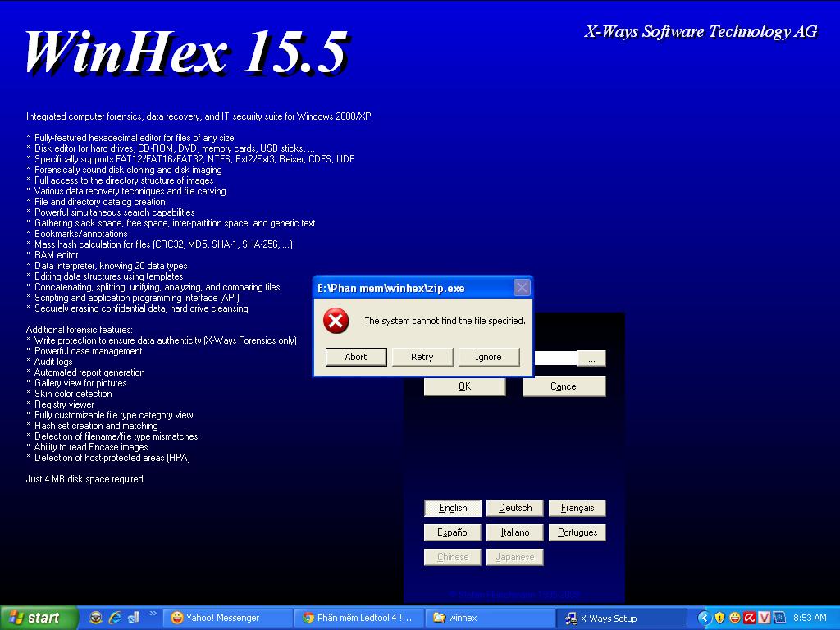Screen dimensions: 840x630
Task: Click the Yahoo smiley tray icon
Action: point(734,619)
